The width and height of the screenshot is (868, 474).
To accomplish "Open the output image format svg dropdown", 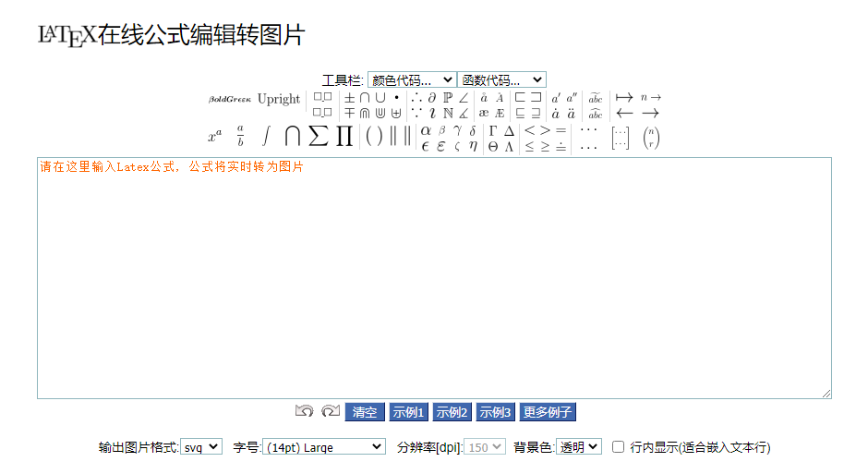I will (201, 447).
